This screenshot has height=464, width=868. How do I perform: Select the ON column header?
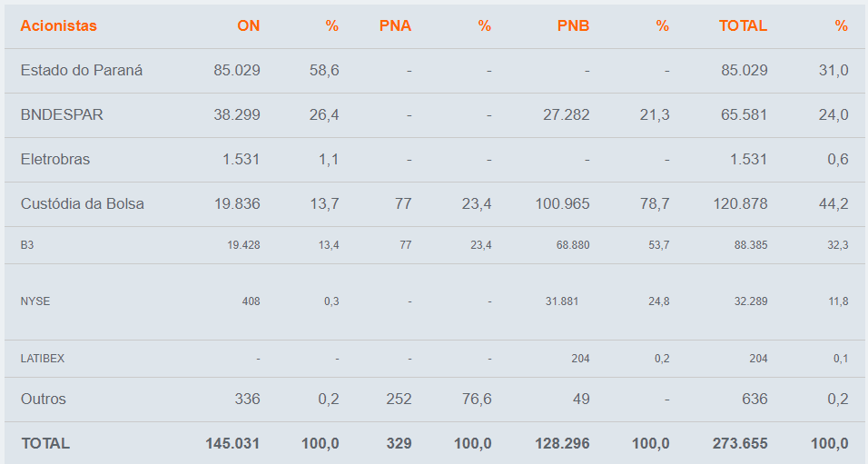tap(249, 26)
